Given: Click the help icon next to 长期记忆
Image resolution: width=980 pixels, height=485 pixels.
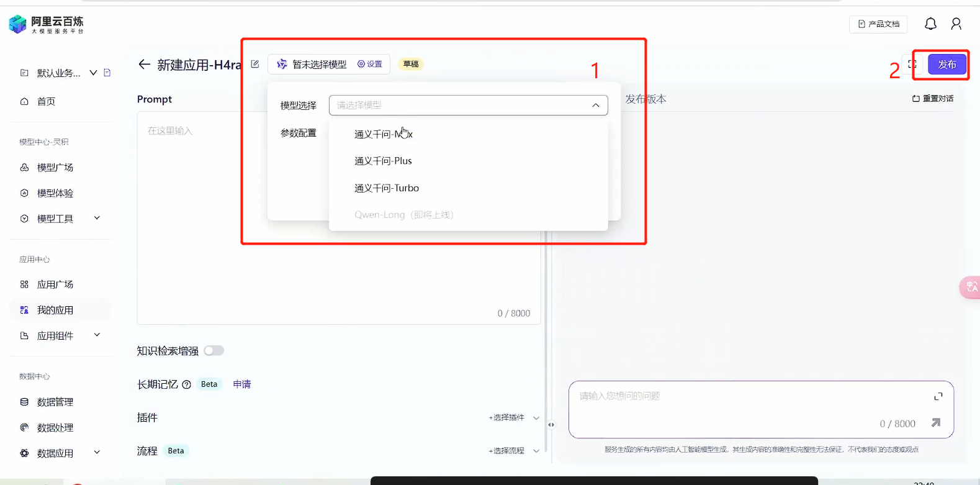Looking at the screenshot, I should [x=186, y=384].
